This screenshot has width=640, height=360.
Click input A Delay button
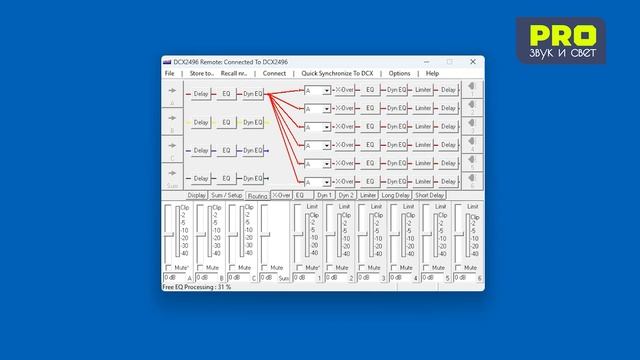coord(200,94)
